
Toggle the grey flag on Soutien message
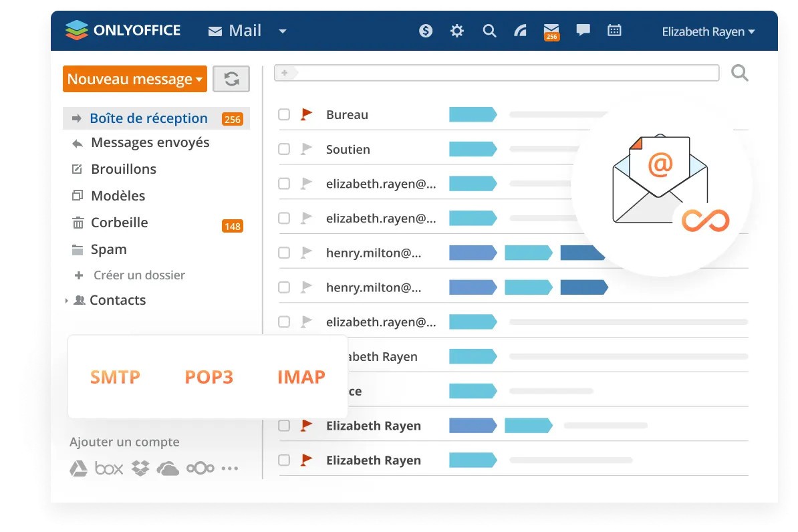306,148
